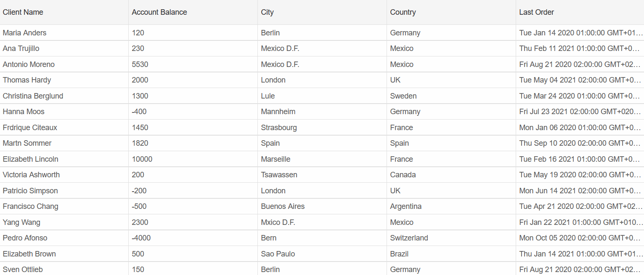Screen dimensions: 644x275
Task: Sort by the Last Order header
Action: [536, 12]
